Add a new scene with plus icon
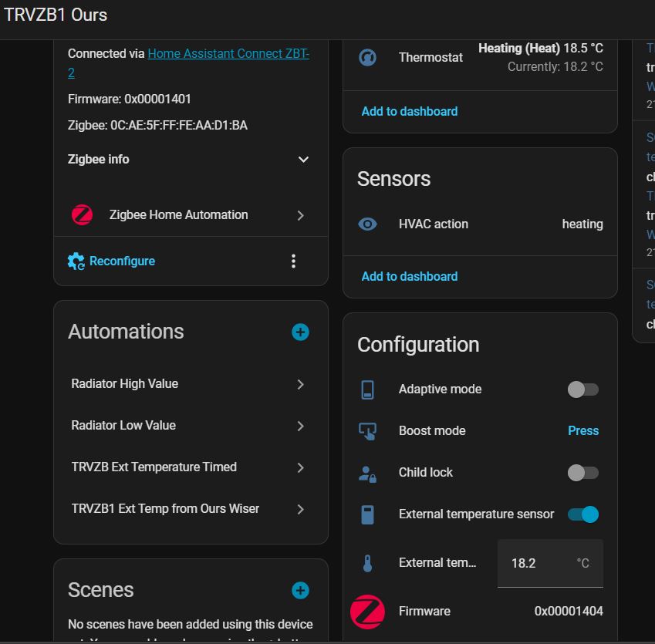This screenshot has width=655, height=644. [300, 591]
